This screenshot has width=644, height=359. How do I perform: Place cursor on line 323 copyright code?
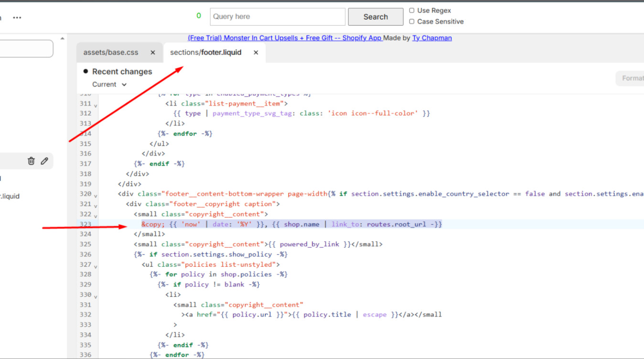291,224
